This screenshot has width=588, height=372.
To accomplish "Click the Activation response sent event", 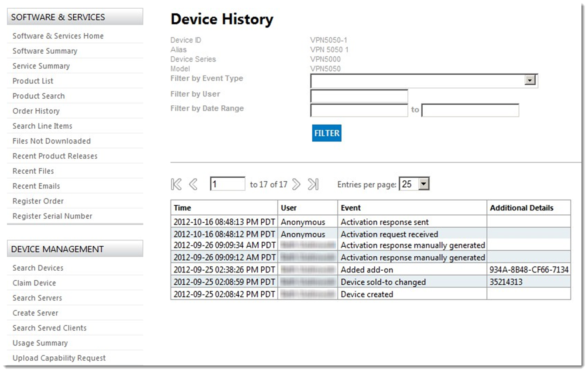I will coord(385,222).
